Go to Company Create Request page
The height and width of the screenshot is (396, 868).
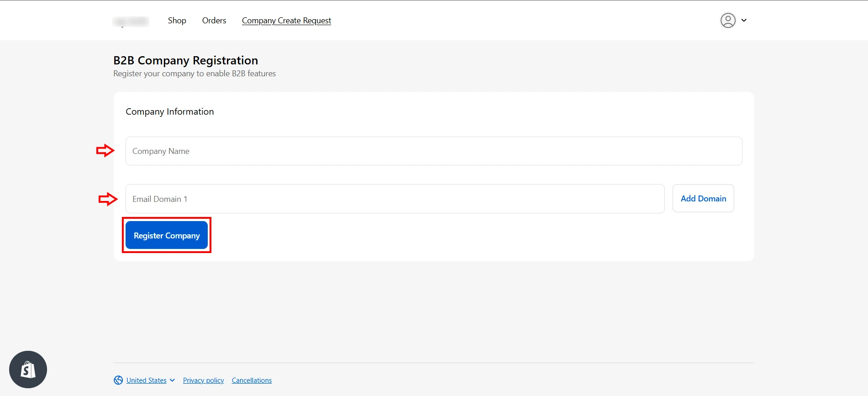coord(286,21)
